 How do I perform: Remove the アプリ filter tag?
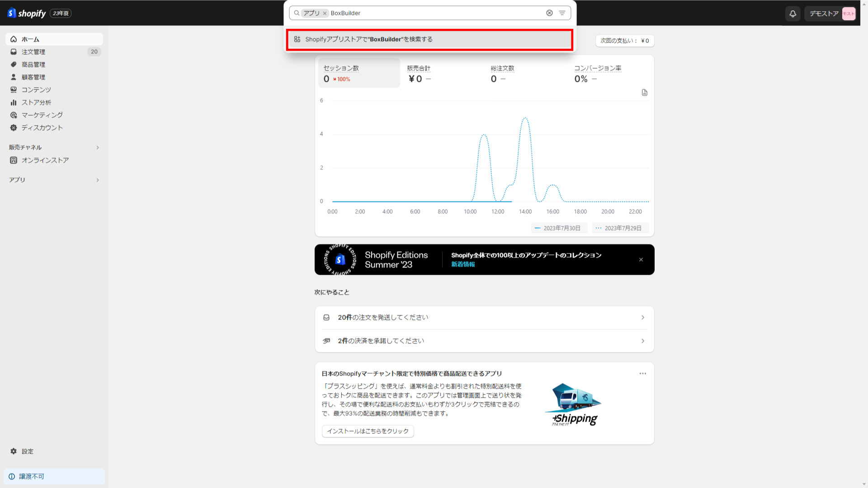325,14
